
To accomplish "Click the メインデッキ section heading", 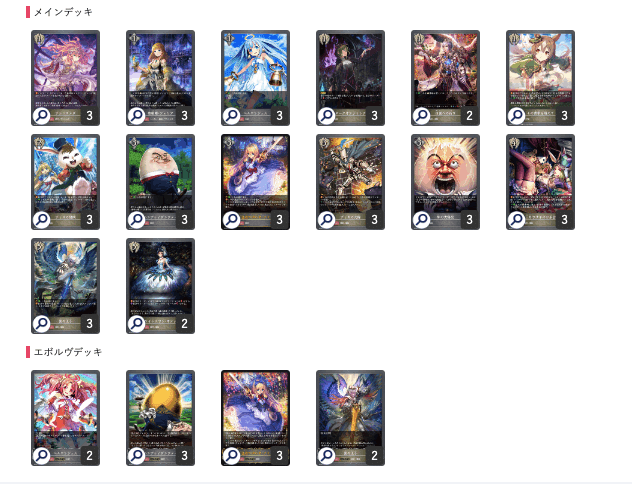I will [63, 12].
